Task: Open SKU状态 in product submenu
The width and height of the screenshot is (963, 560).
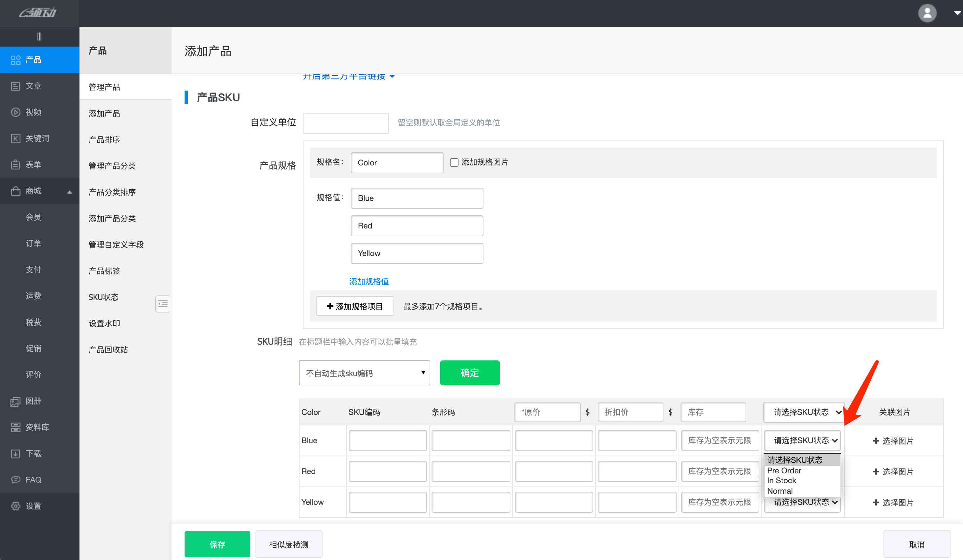Action: tap(103, 297)
